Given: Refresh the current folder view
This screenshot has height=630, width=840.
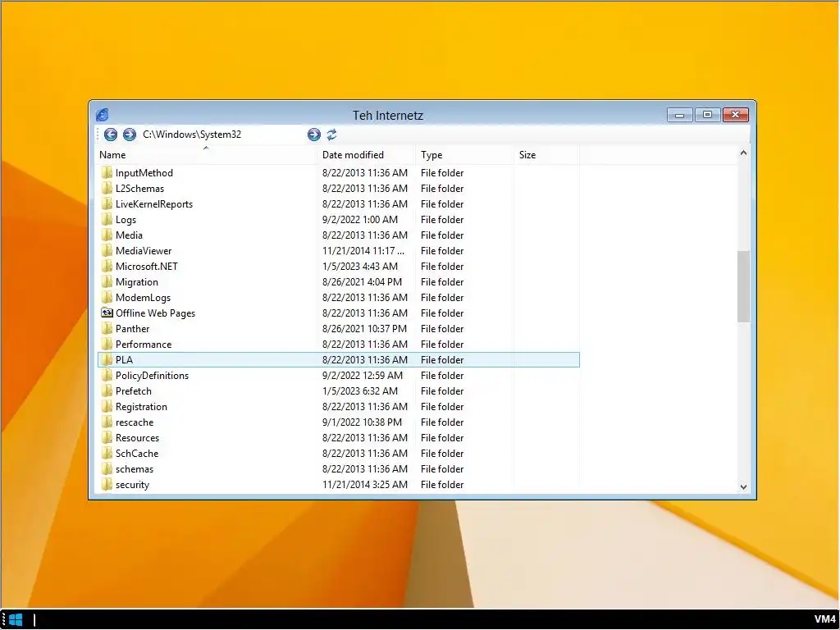Looking at the screenshot, I should tap(331, 135).
